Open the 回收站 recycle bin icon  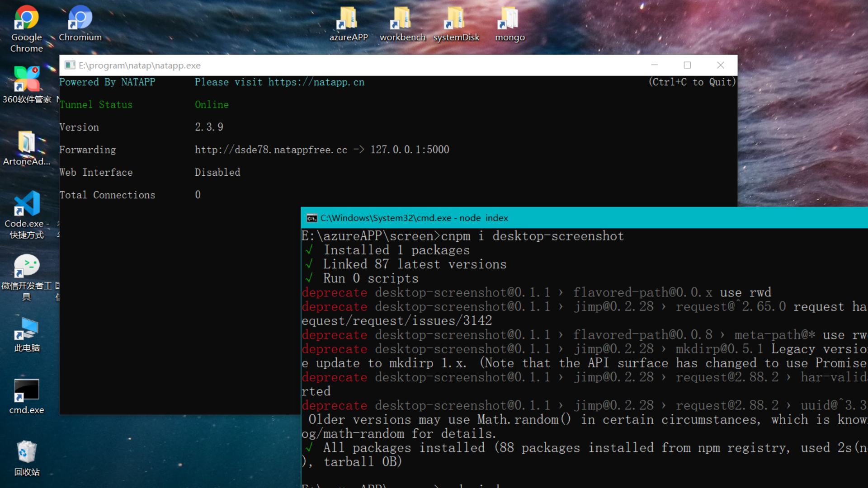pyautogui.click(x=26, y=453)
